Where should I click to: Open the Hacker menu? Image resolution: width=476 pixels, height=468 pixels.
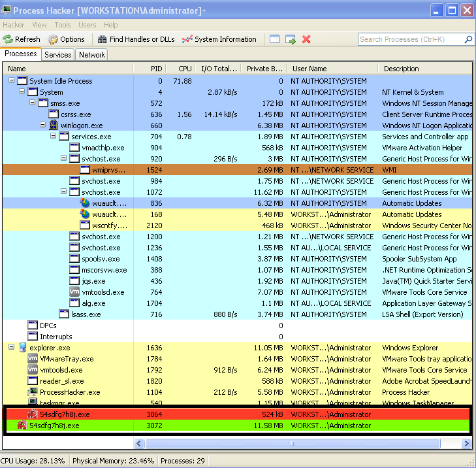[14, 25]
